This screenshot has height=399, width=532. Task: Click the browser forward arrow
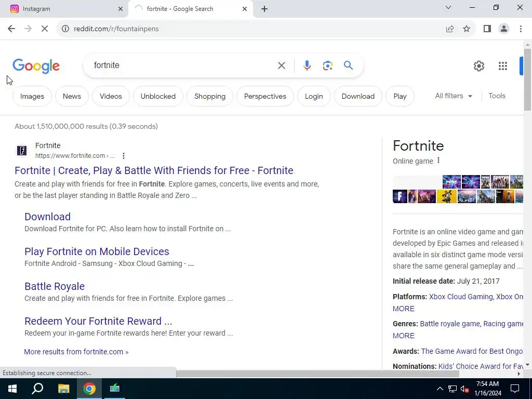pos(28,29)
